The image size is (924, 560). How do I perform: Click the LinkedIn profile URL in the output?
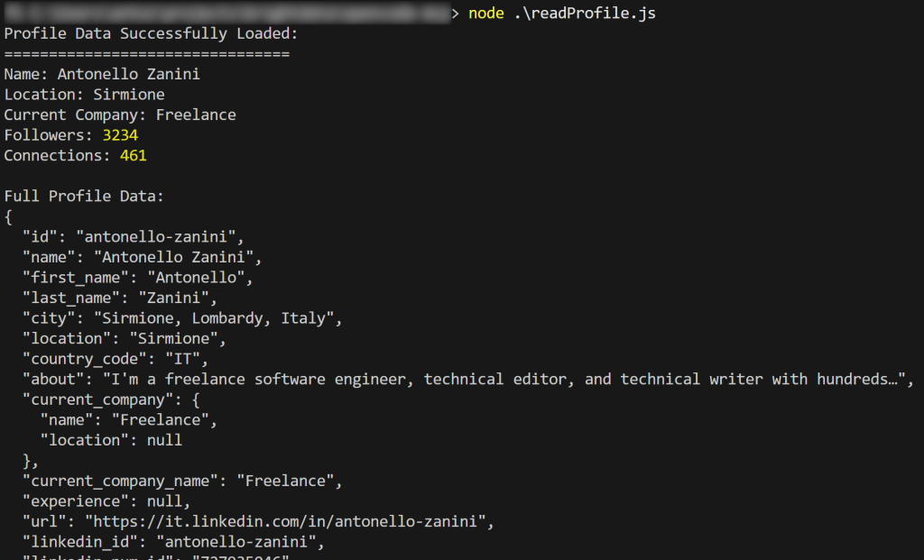coord(287,521)
